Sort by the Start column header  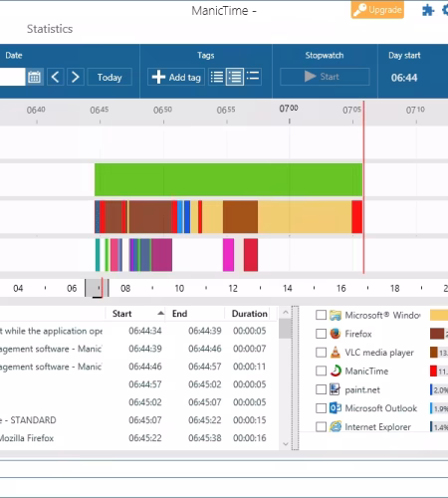pos(135,314)
